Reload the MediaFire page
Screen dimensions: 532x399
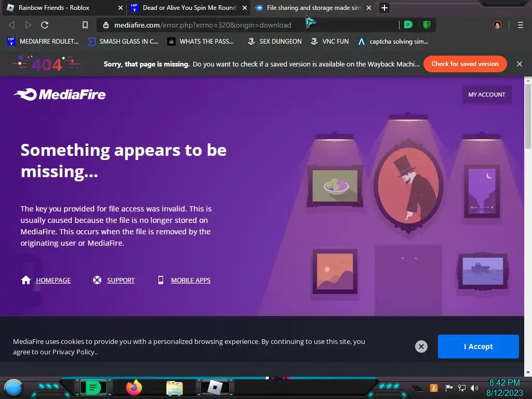pyautogui.click(x=45, y=25)
